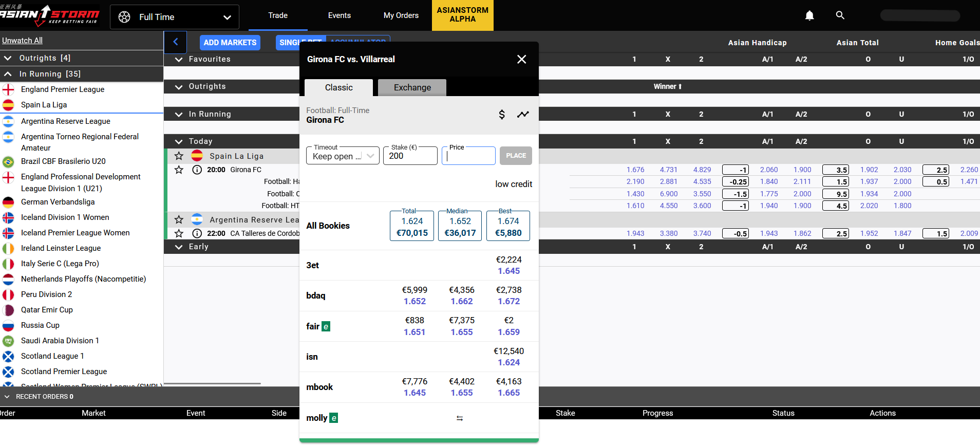The width and height of the screenshot is (980, 445).
Task: Click the Qatar flag for Qatar Emir Cup
Action: click(x=8, y=310)
